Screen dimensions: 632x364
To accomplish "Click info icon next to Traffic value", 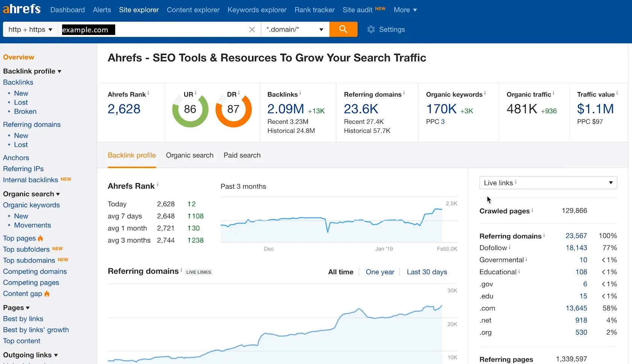I will (x=617, y=93).
